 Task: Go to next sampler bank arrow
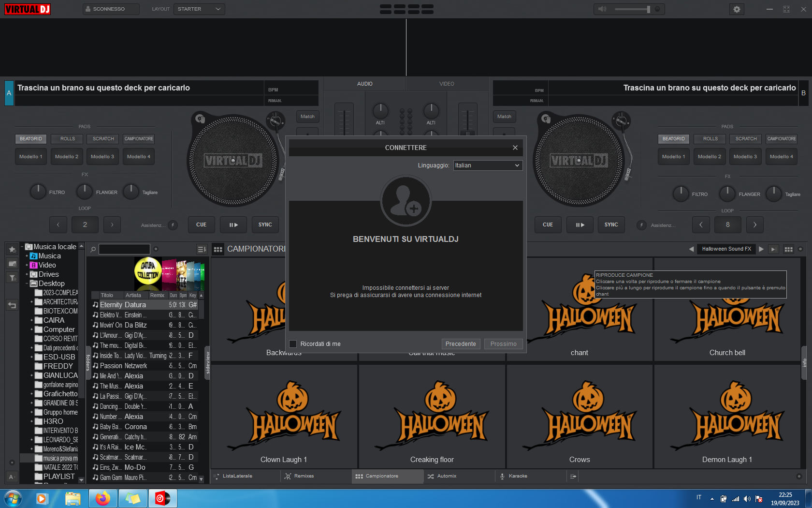pyautogui.click(x=761, y=249)
